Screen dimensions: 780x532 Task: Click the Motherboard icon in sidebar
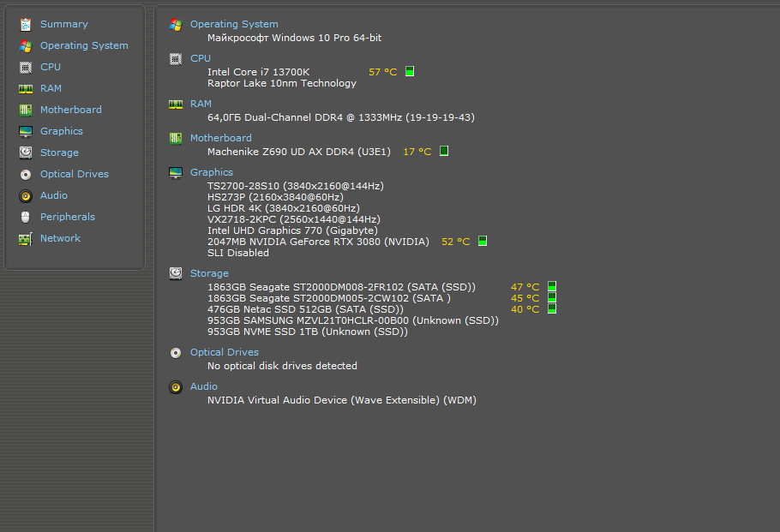pos(26,110)
